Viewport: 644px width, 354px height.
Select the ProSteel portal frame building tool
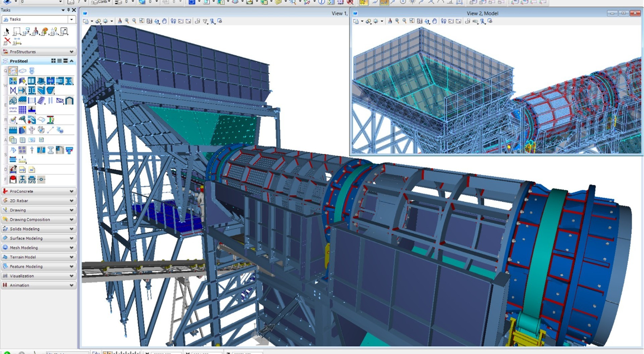pos(69,100)
